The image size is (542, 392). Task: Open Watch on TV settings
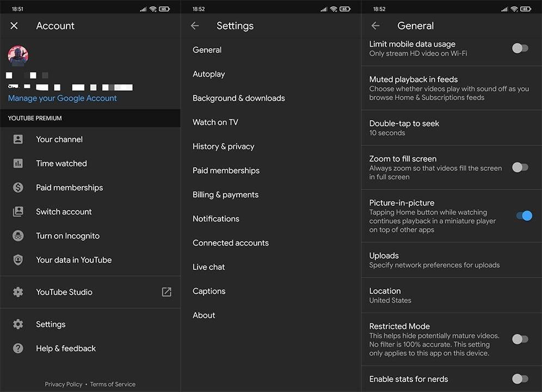point(271,122)
